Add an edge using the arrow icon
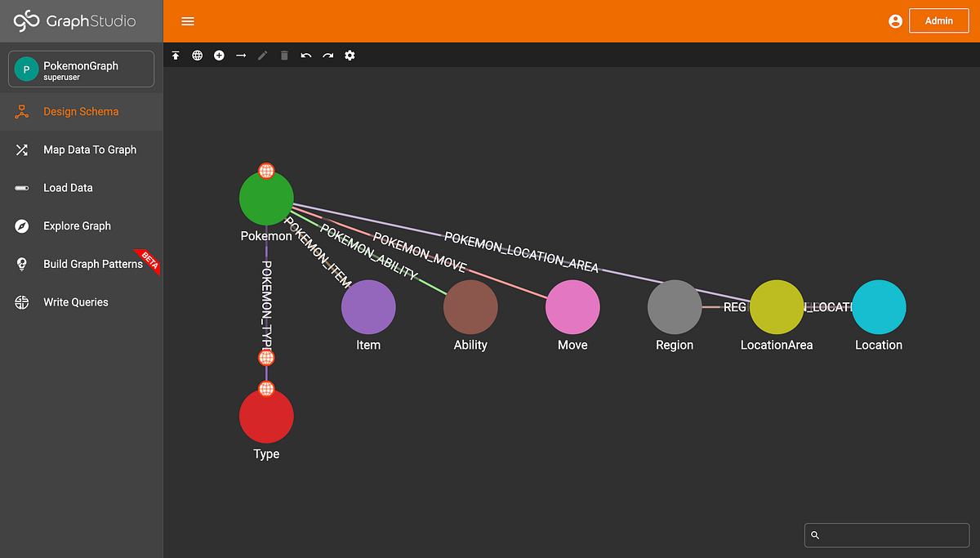Viewport: 980px width, 558px height. coord(240,55)
